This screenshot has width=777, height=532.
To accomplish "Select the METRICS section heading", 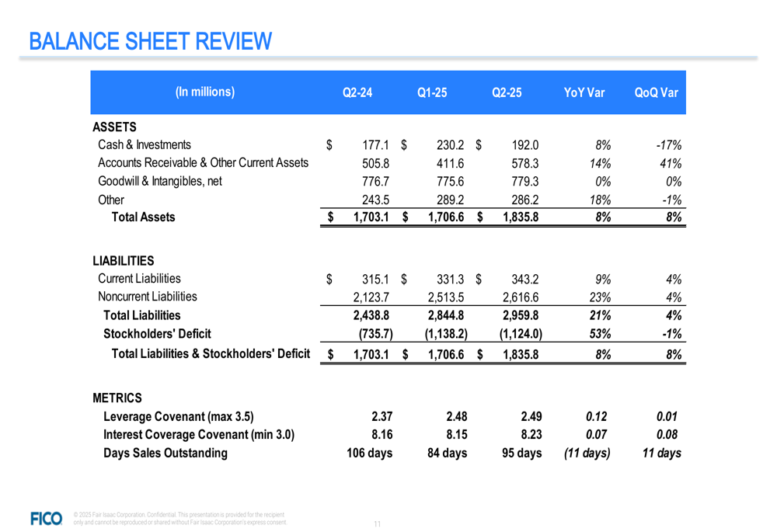I will pyautogui.click(x=117, y=398).
